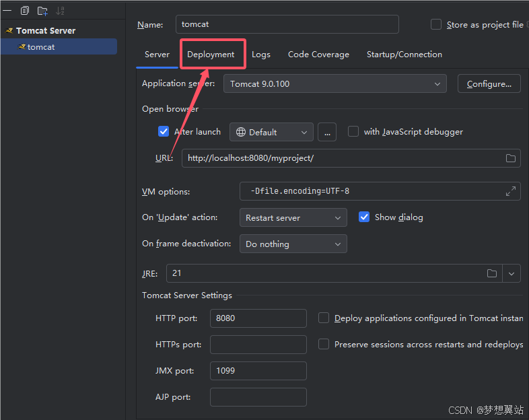Screen dimensions: 529x420
Task: Click the Name input field
Action: [287, 24]
